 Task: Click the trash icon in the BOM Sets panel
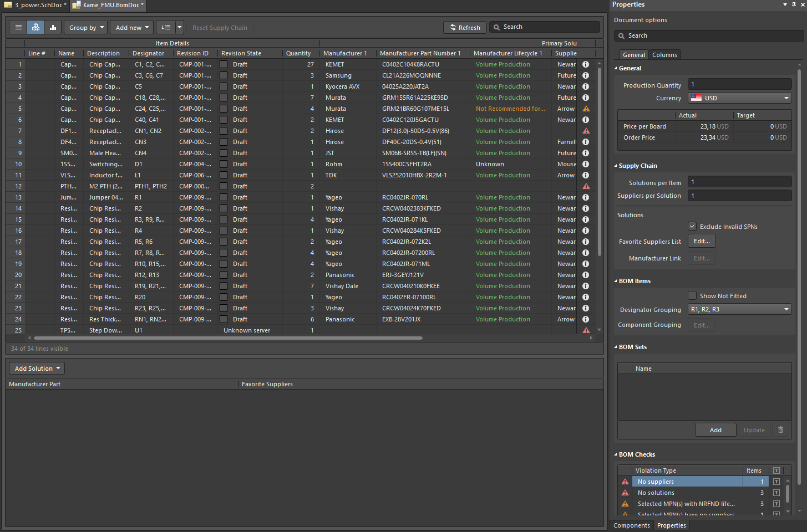point(780,429)
